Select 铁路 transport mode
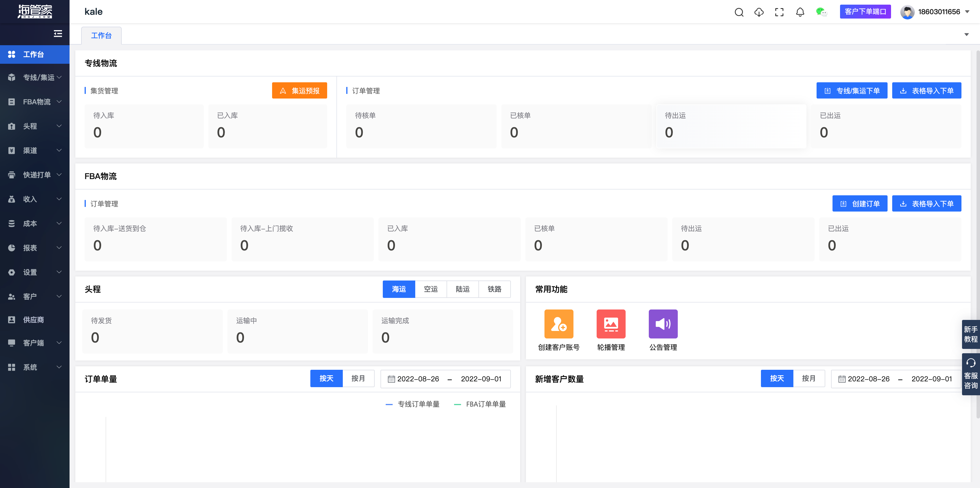This screenshot has width=980, height=488. (x=495, y=289)
